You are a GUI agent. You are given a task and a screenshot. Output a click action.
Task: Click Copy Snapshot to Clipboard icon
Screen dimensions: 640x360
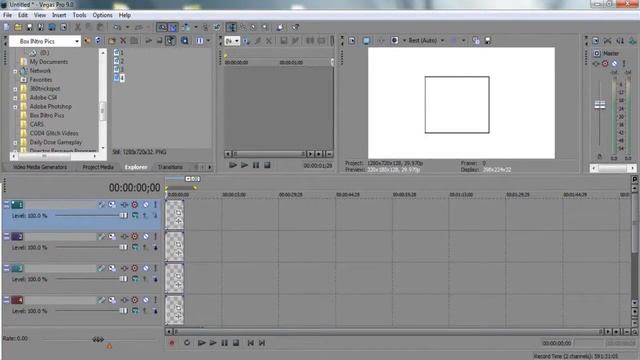476,40
